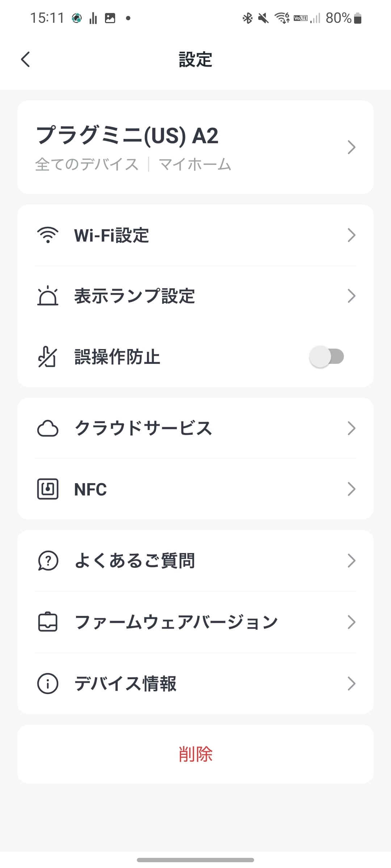Tap the indicator lamp alarm icon
The height and width of the screenshot is (868, 391).
(48, 296)
